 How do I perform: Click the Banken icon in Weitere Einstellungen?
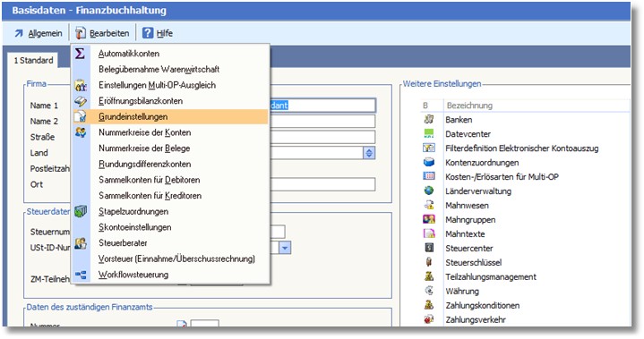[429, 119]
